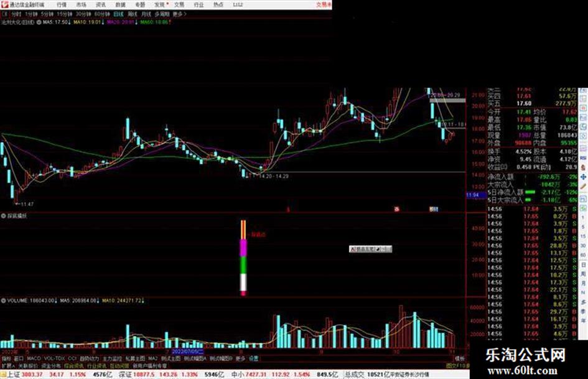Select the 日 shortcut in right toolbar
The height and width of the screenshot is (379, 588).
point(584,264)
